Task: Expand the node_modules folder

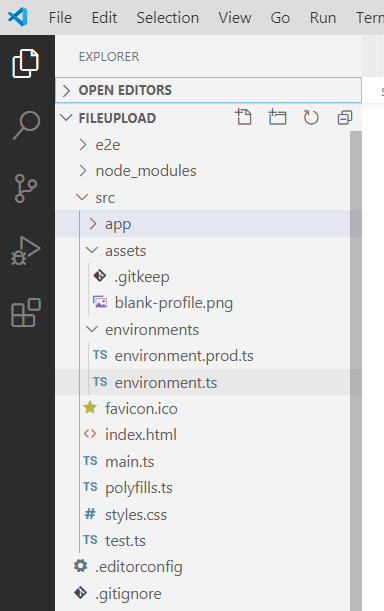Action: [x=83, y=171]
